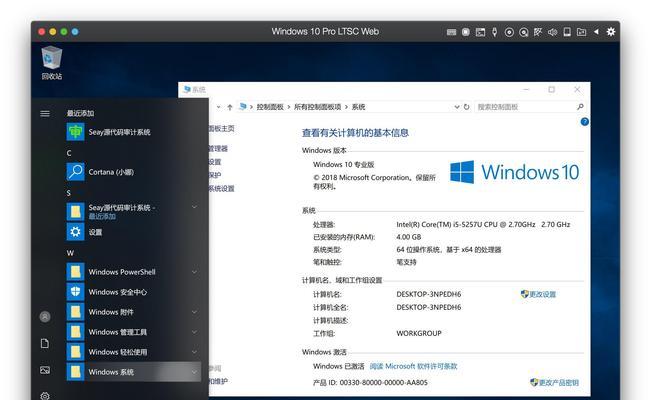This screenshot has width=651, height=400.
Task: Click the pause VM icon in title bar
Action: pos(466,32)
